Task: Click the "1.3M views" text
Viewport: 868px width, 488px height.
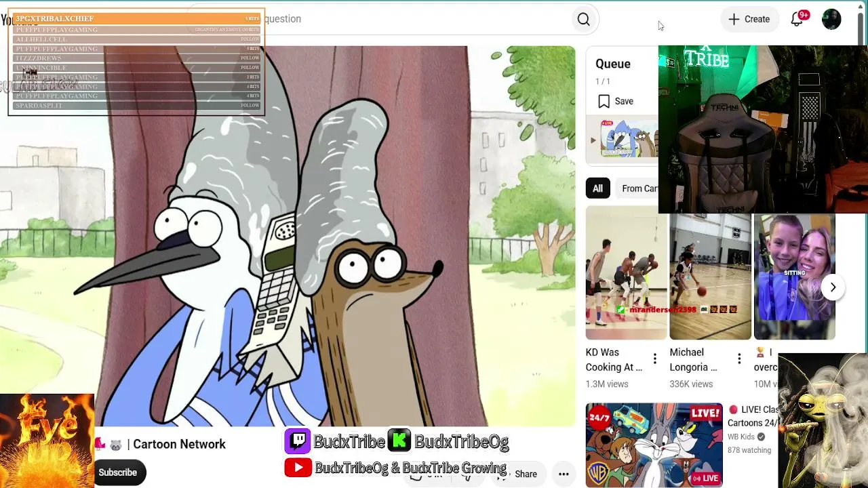Action: pyautogui.click(x=607, y=384)
